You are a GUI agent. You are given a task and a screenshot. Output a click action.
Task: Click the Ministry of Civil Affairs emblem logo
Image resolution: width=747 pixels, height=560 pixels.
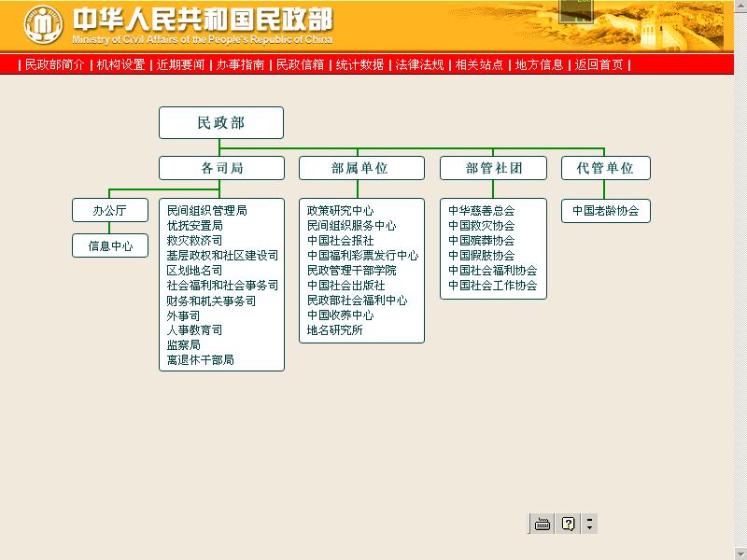tap(43, 24)
